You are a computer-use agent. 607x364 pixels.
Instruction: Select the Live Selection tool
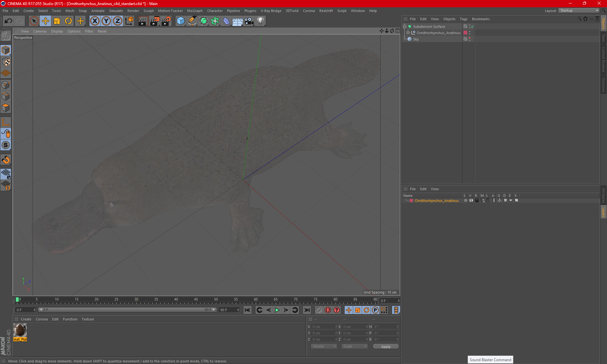click(34, 21)
